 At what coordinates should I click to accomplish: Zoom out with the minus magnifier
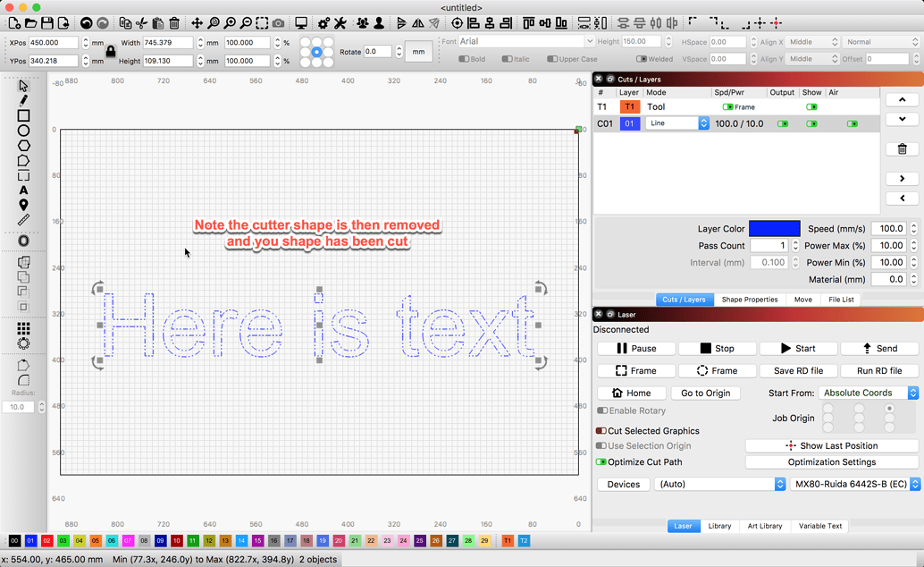tap(247, 23)
